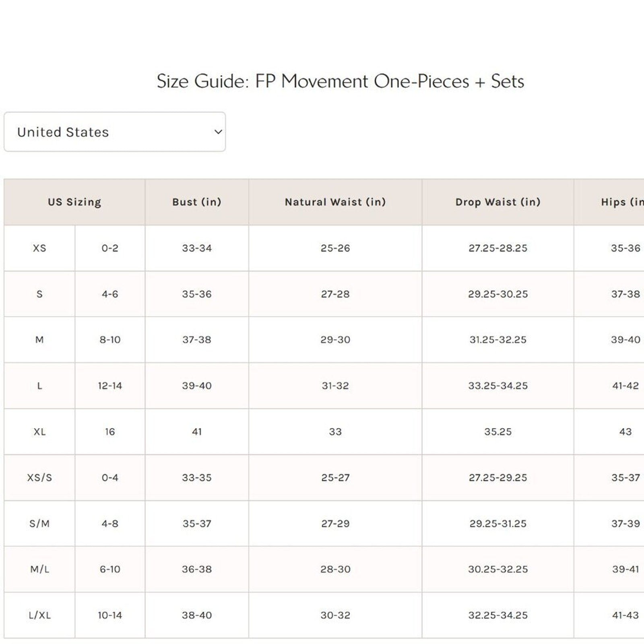The height and width of the screenshot is (644, 644).
Task: Select the M/L size row label
Action: pos(39,570)
